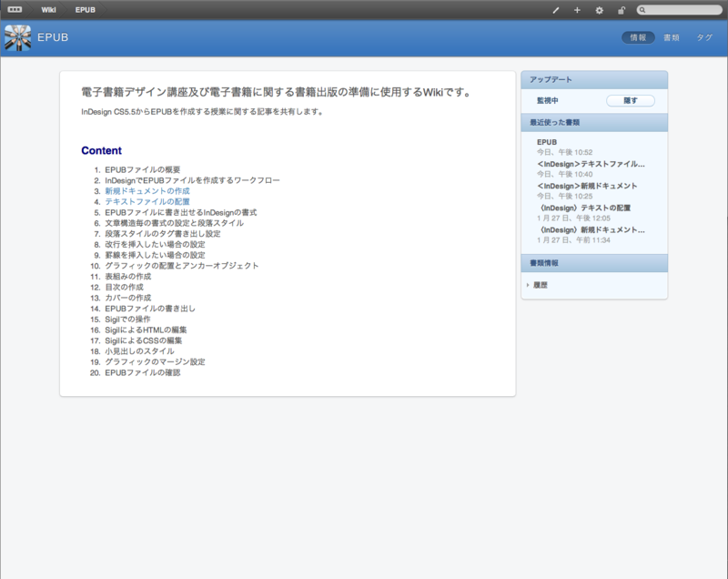Click the pencil edit icon in top bar
Screen dimensions: 728x579
pyautogui.click(x=556, y=10)
